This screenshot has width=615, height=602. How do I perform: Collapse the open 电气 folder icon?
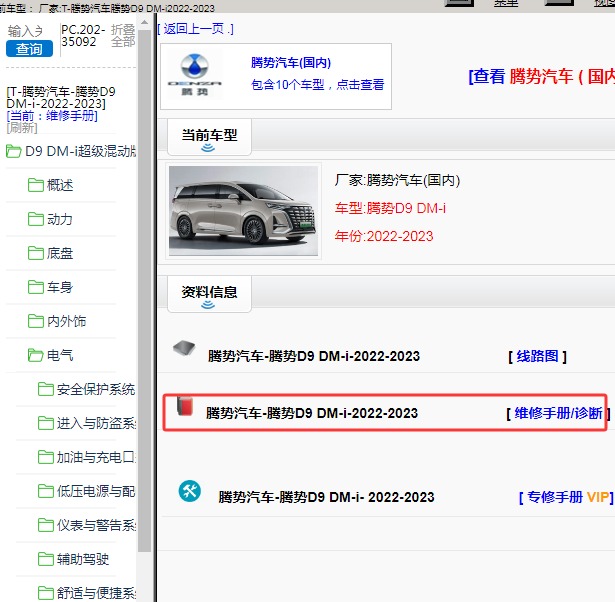tap(36, 356)
